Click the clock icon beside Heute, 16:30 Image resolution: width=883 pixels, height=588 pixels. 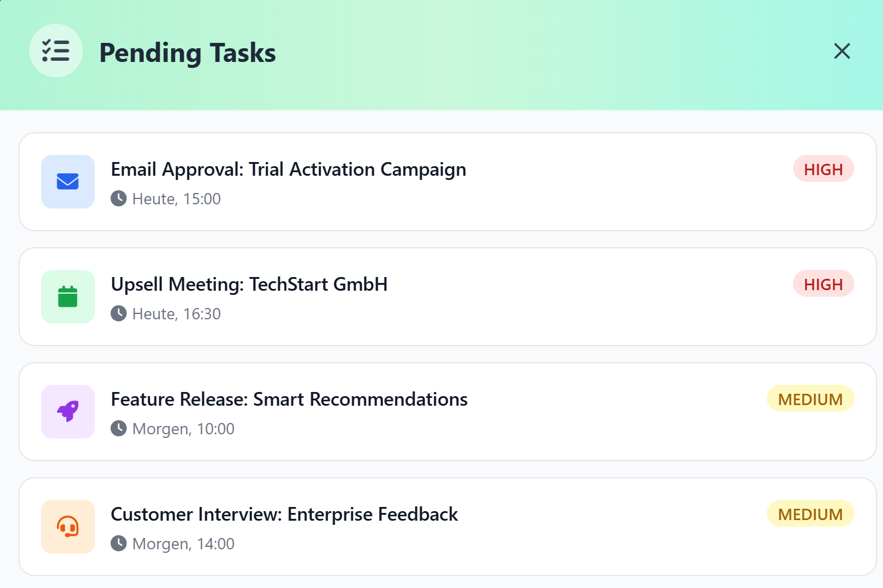(119, 313)
